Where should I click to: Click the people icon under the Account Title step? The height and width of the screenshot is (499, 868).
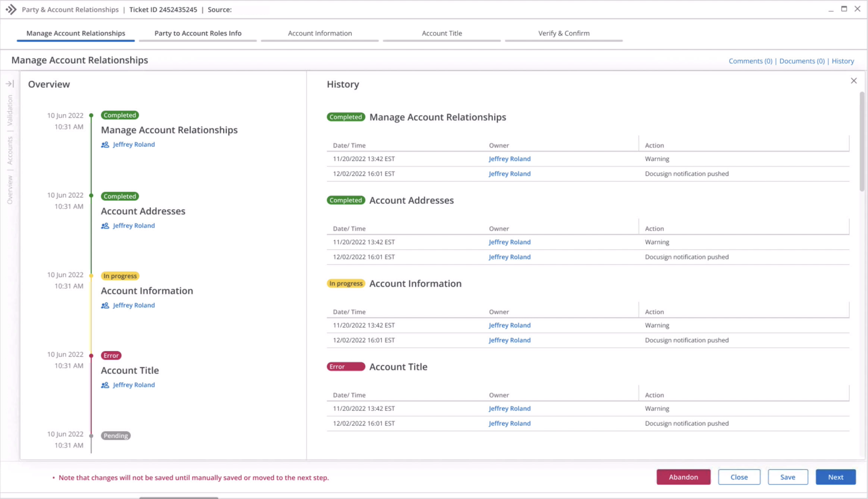pos(105,385)
